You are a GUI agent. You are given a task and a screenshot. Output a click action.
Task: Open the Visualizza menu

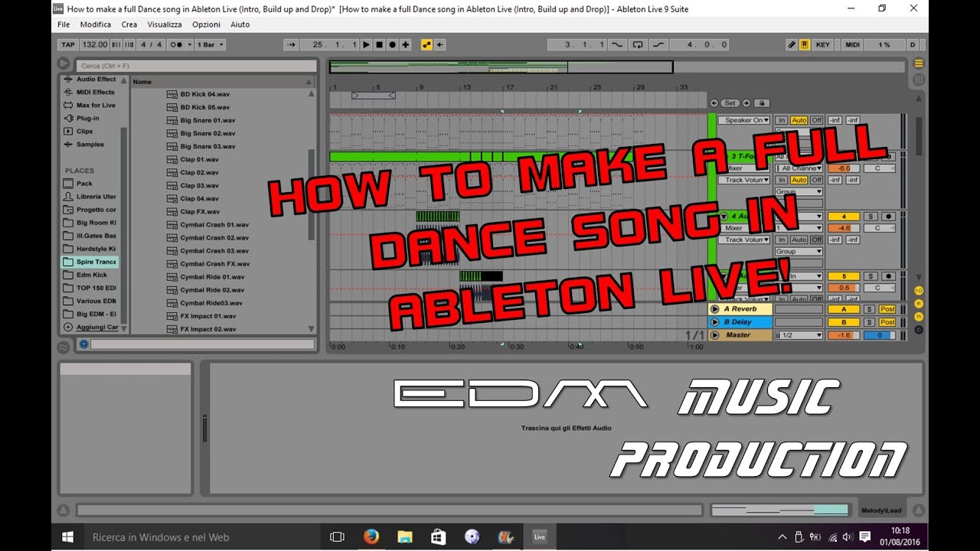tap(165, 24)
